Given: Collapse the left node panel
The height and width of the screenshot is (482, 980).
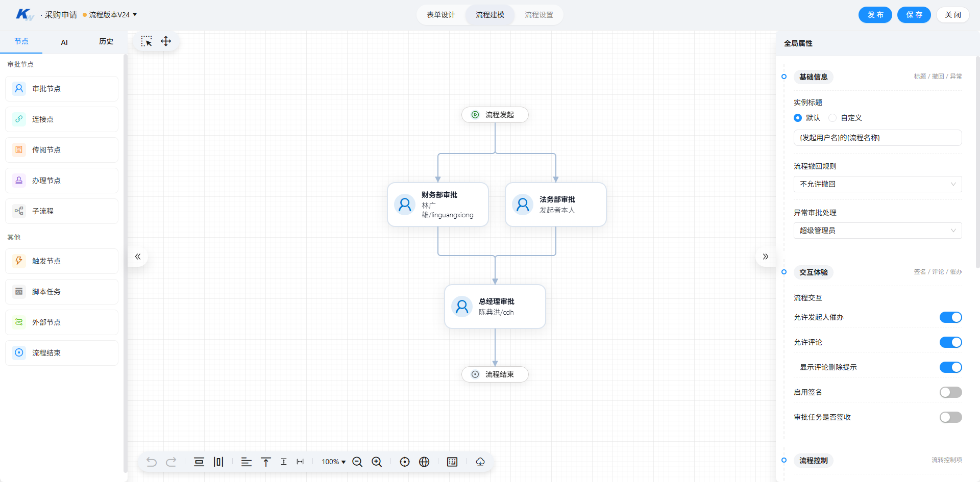Looking at the screenshot, I should tap(138, 257).
